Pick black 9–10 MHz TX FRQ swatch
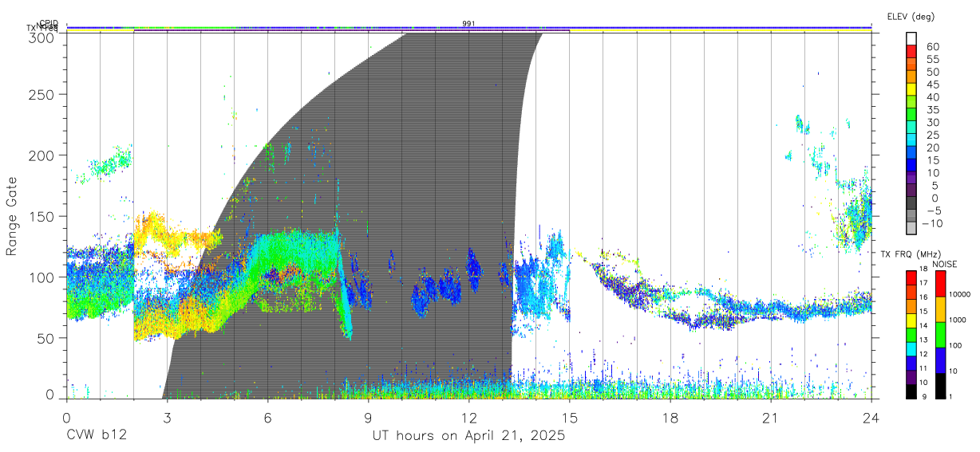This screenshot has width=980, height=452. click(911, 391)
